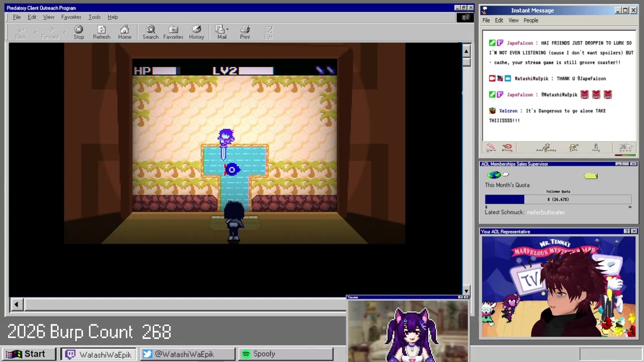This screenshot has width=644, height=362.
Task: Click the help question button on AOL Representative
Action: [x=627, y=231]
